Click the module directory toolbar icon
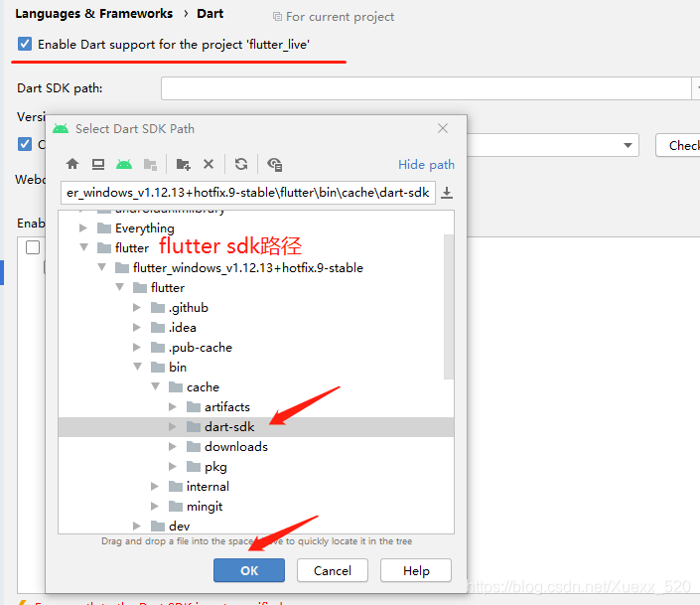Screen dimensions: 700x605 coord(151,165)
